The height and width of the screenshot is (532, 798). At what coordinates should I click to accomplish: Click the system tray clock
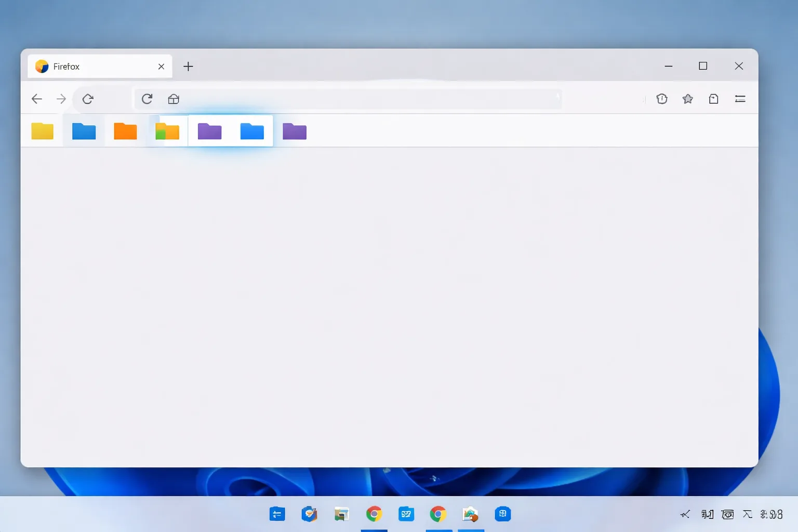tap(772, 514)
